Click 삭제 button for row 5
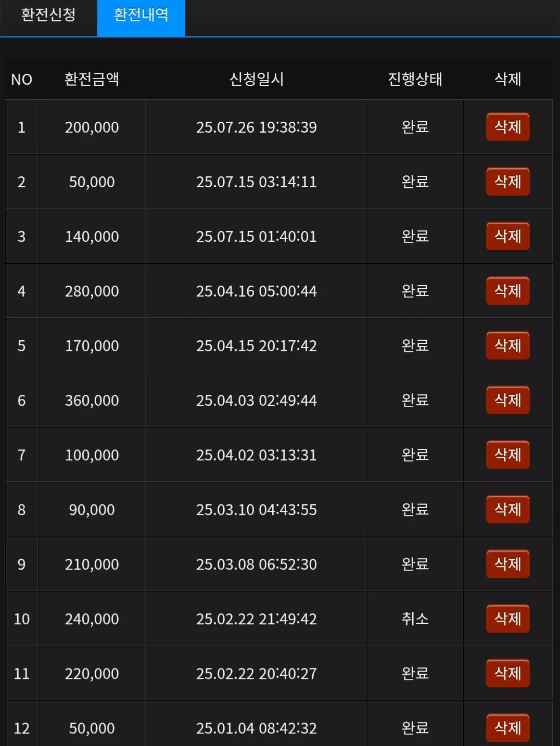The width and height of the screenshot is (560, 746). (508, 345)
